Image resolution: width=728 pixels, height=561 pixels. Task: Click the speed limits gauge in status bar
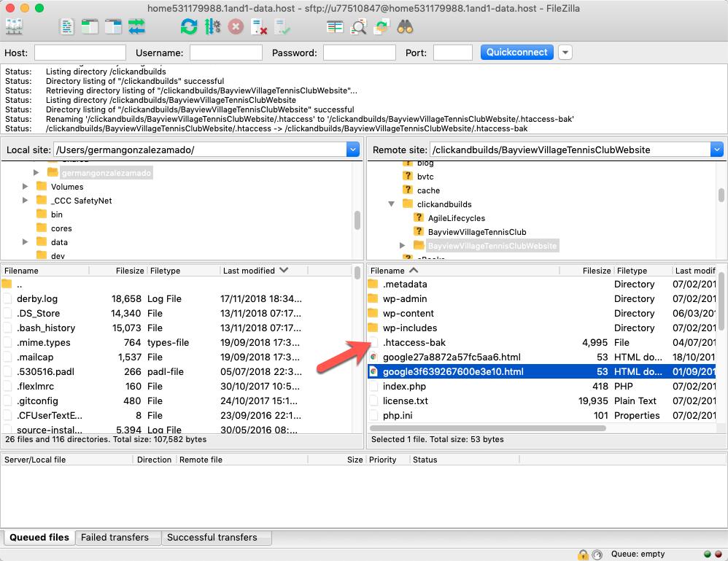coord(597,554)
